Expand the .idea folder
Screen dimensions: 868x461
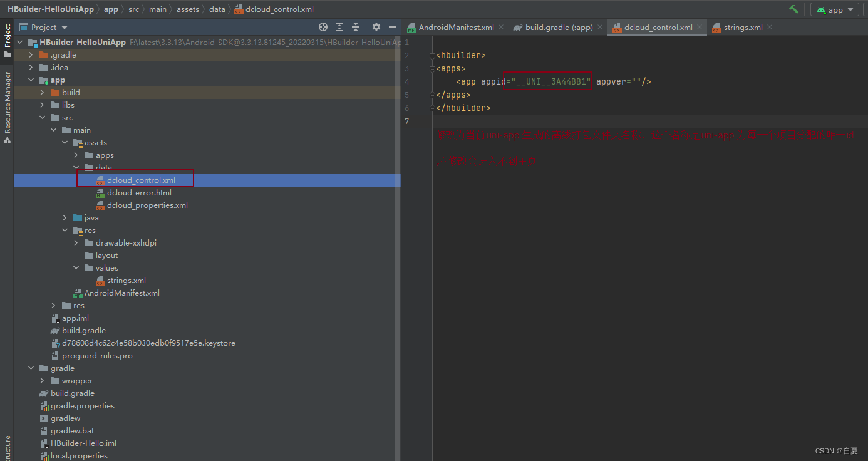[x=31, y=68]
